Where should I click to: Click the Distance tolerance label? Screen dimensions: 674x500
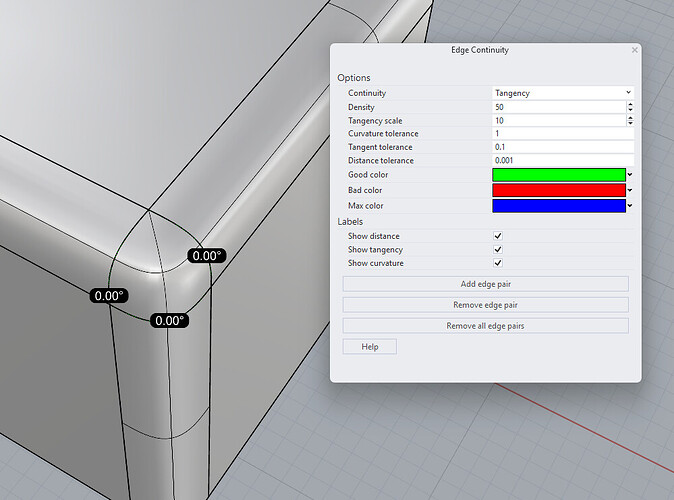tap(381, 160)
